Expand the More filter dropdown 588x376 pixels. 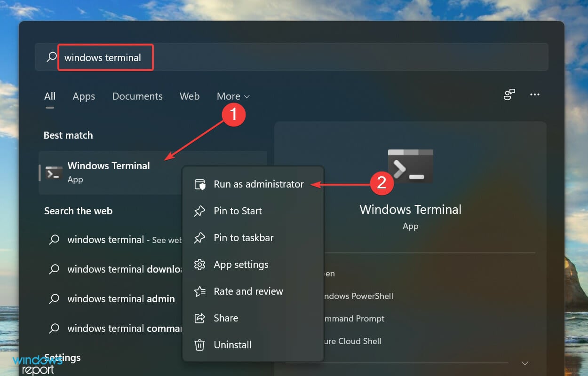point(233,96)
